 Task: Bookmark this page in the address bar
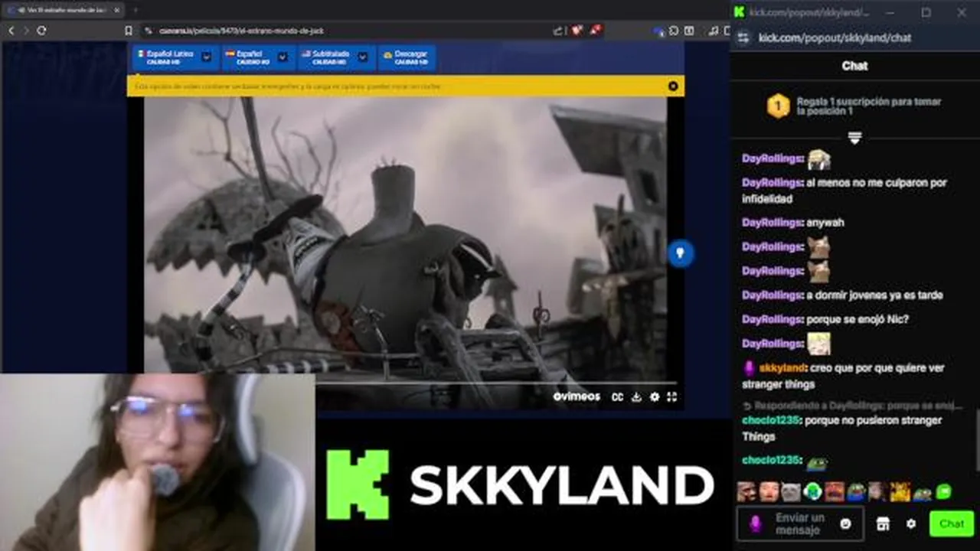click(x=129, y=31)
